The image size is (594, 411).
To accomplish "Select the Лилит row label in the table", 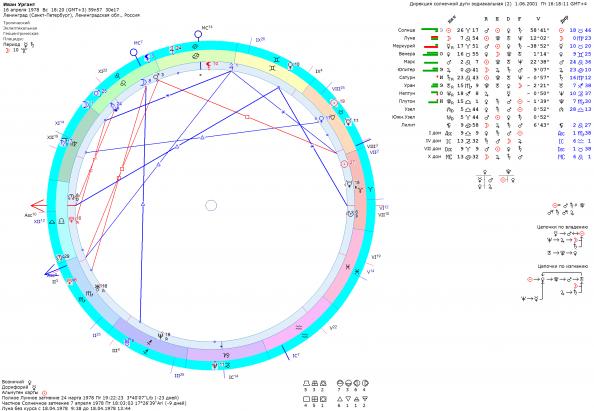I will pos(409,125).
